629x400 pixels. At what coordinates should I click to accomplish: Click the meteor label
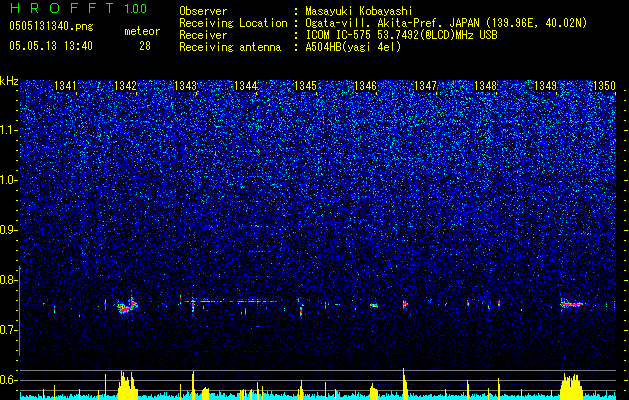tap(142, 31)
